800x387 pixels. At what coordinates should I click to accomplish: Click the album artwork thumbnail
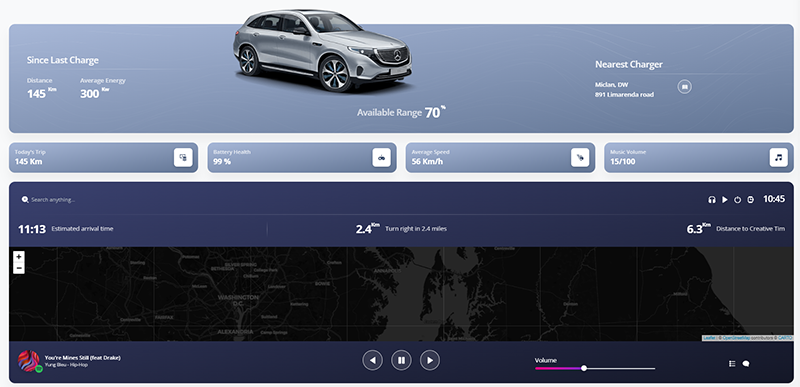[x=28, y=360]
